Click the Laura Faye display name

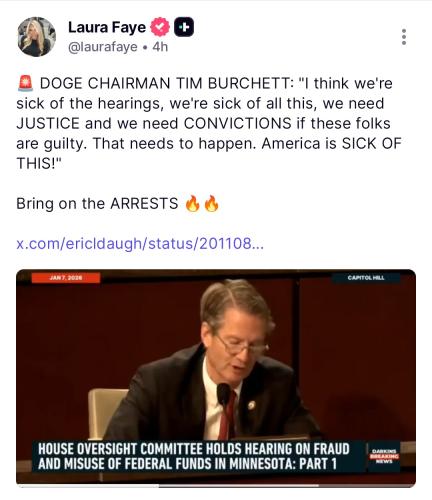(x=107, y=28)
